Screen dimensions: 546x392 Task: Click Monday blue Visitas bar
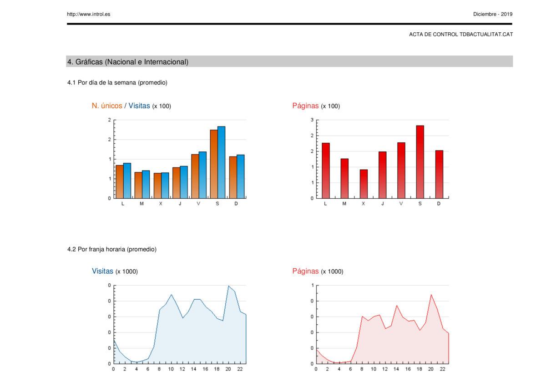click(127, 181)
